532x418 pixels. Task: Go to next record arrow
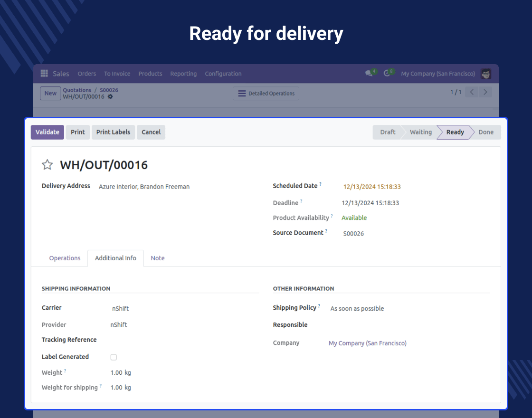485,92
